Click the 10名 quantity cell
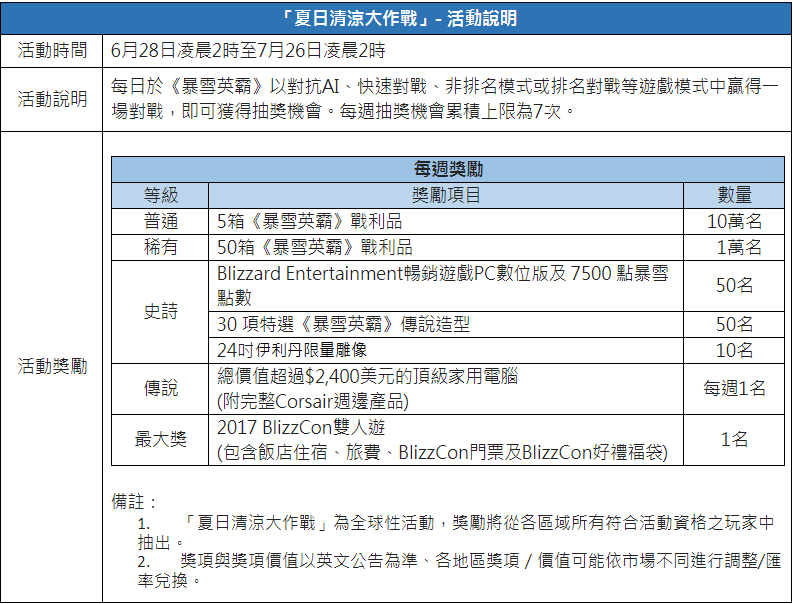This screenshot has height=604, width=793. tap(734, 350)
